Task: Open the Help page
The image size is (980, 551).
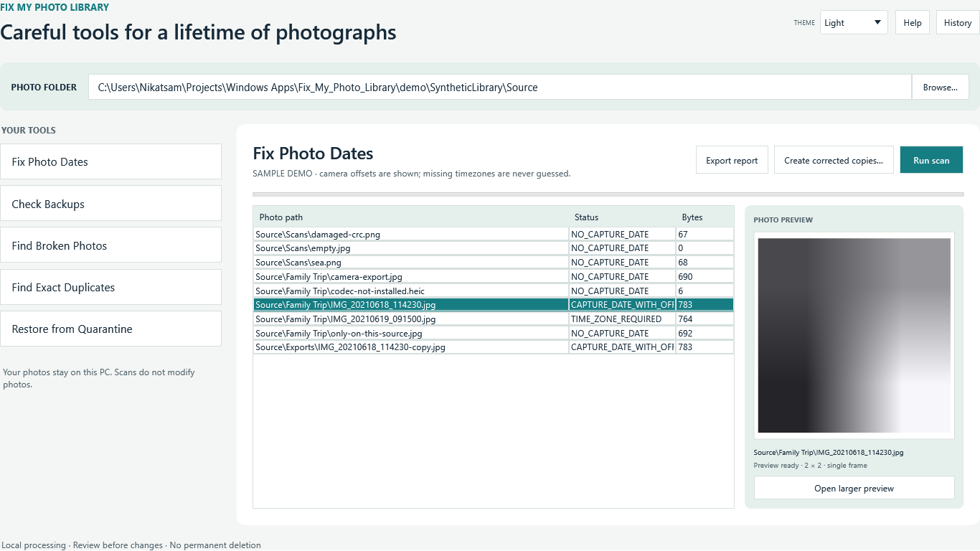Action: tap(913, 22)
